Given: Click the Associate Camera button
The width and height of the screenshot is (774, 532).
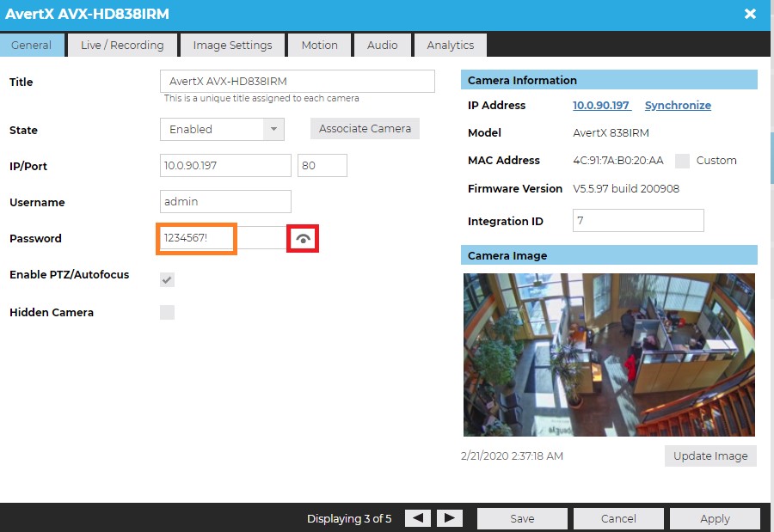Looking at the screenshot, I should tap(365, 128).
